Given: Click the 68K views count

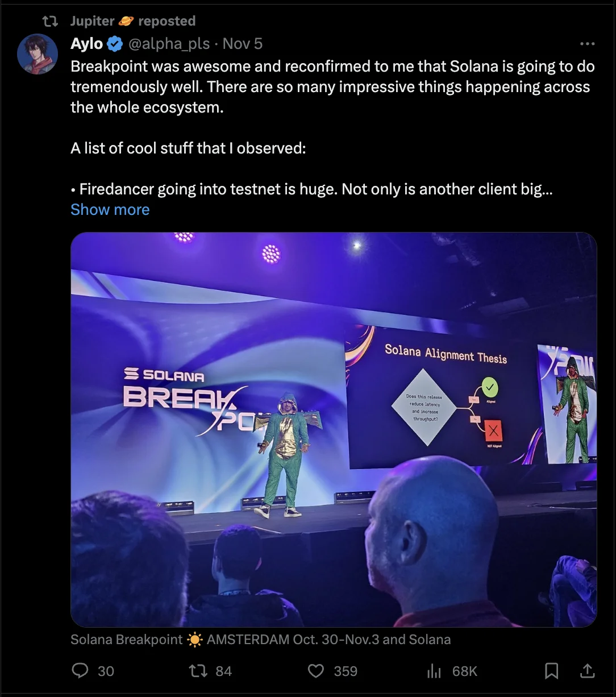Looking at the screenshot, I should (x=464, y=671).
